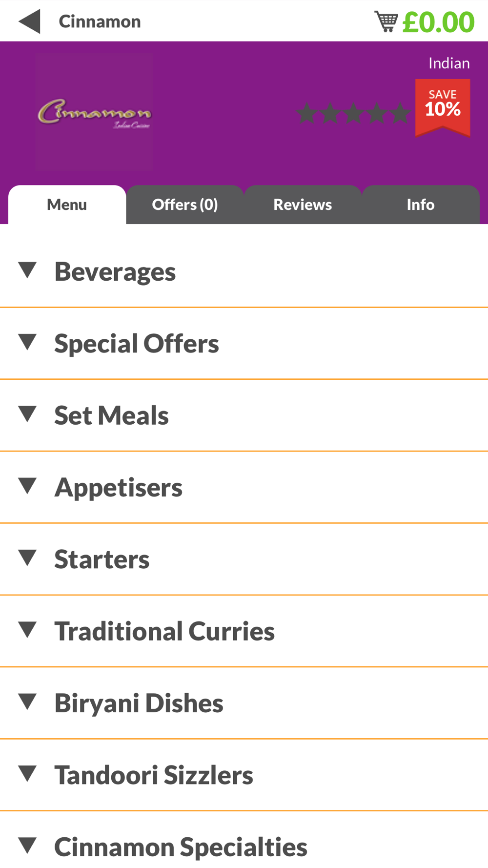Expand the Appetisers triangle arrow

(x=27, y=486)
